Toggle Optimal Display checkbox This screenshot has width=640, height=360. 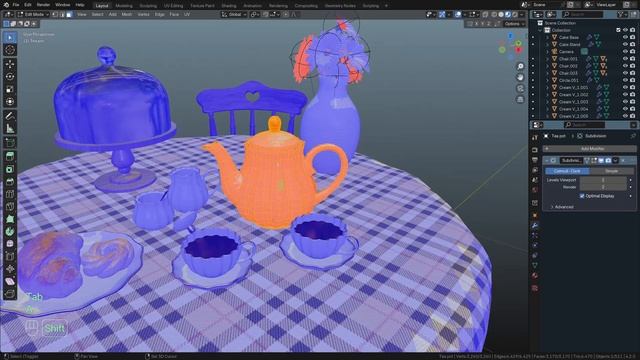tap(582, 196)
